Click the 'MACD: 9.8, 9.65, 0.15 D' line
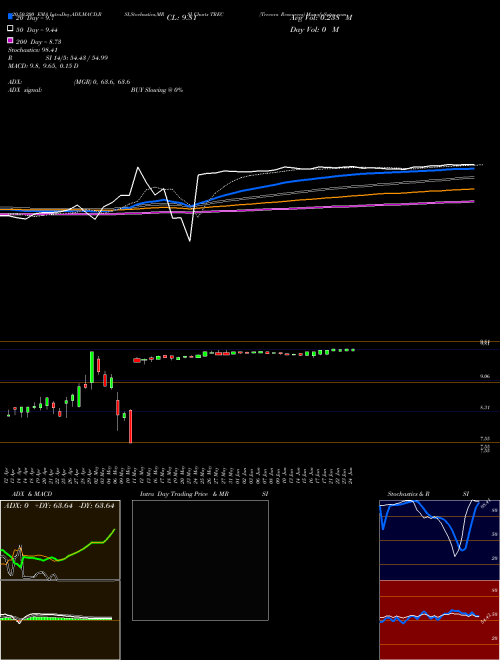Viewport: 500px width, 660px height. 43,66
